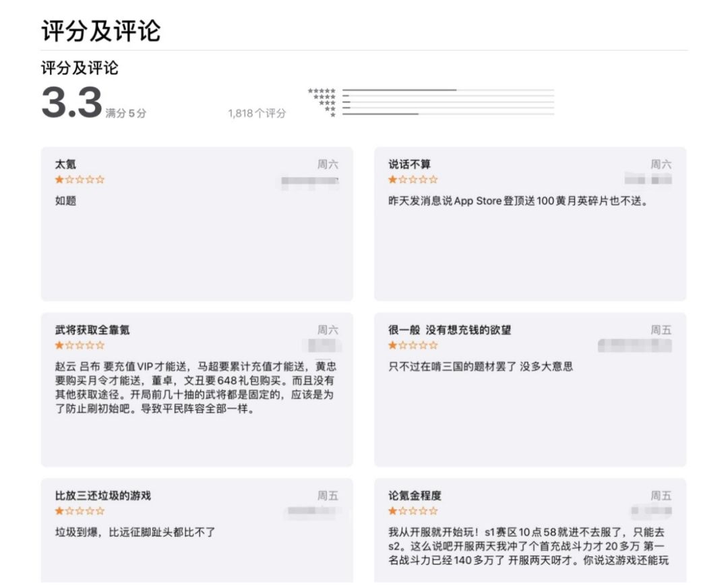Click the stars under 很一般 没有想充钱的欲望

pos(413,345)
